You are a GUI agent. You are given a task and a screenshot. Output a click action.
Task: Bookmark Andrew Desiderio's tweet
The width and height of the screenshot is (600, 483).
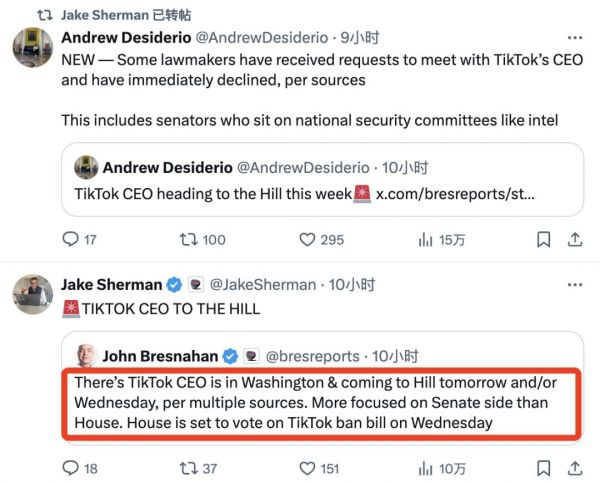tap(543, 240)
